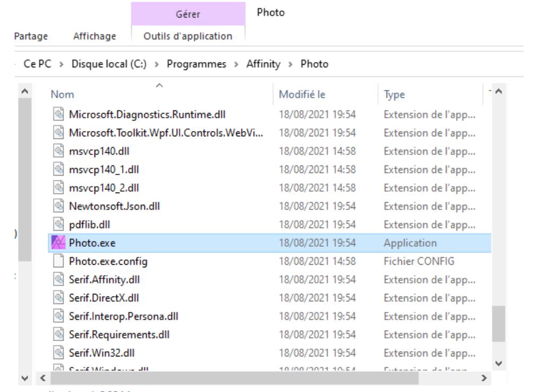Expand chevron after Programmes in breadcrumb
The height and width of the screenshot is (392, 533).
click(236, 64)
